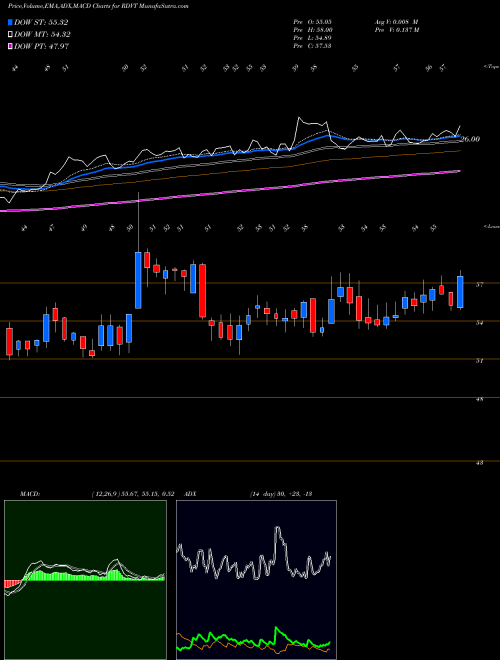500x660 pixels.
Task: Click the 57 price axis label
Action: (479, 285)
